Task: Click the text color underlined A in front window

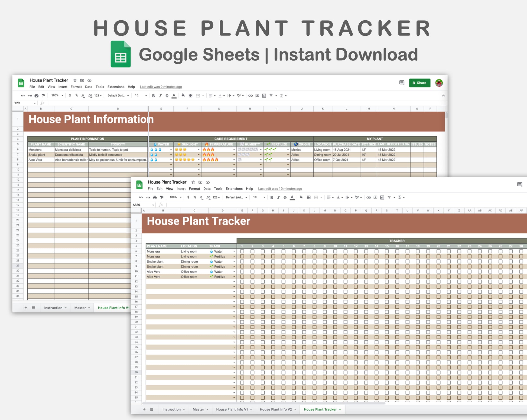Action: (292, 197)
